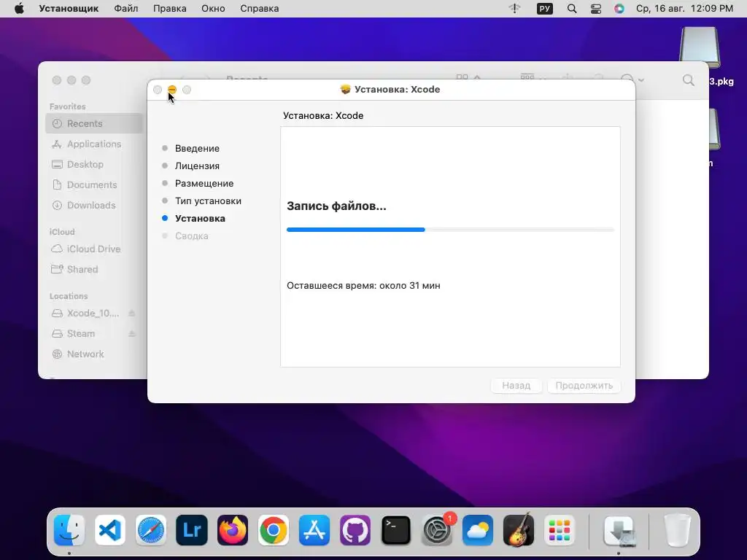This screenshot has width=747, height=560.
Task: Select Shared in Finder sidebar
Action: point(94,270)
